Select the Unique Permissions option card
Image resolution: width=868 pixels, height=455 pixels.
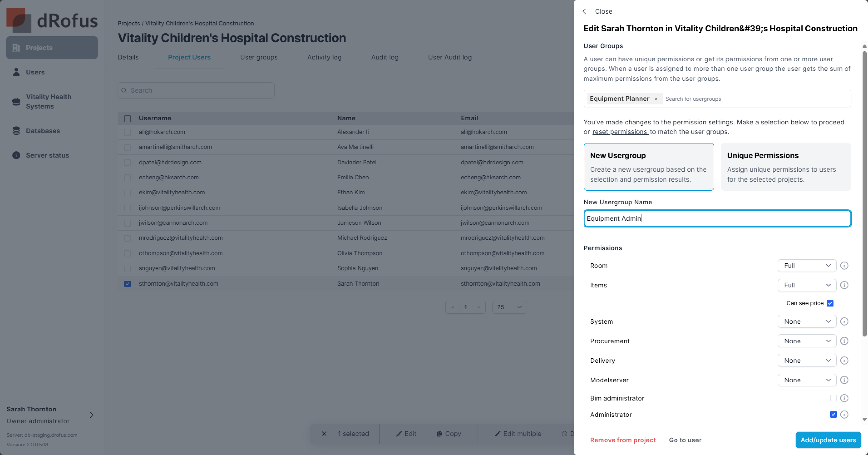pos(785,167)
